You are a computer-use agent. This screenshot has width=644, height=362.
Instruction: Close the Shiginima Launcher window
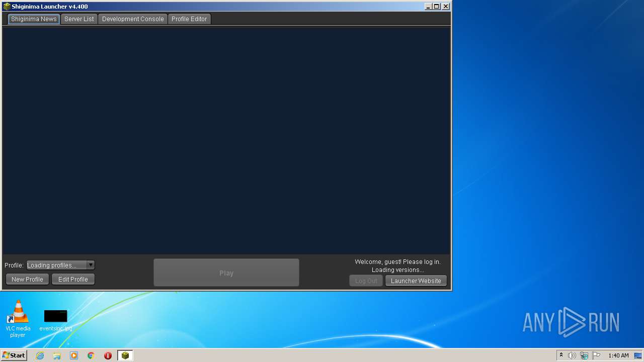[446, 7]
